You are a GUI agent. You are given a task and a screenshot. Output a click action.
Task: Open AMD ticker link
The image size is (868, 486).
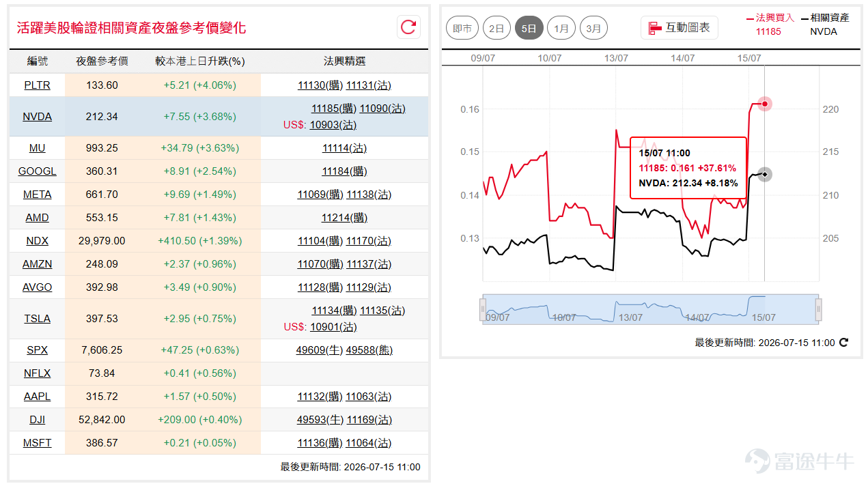(37, 218)
